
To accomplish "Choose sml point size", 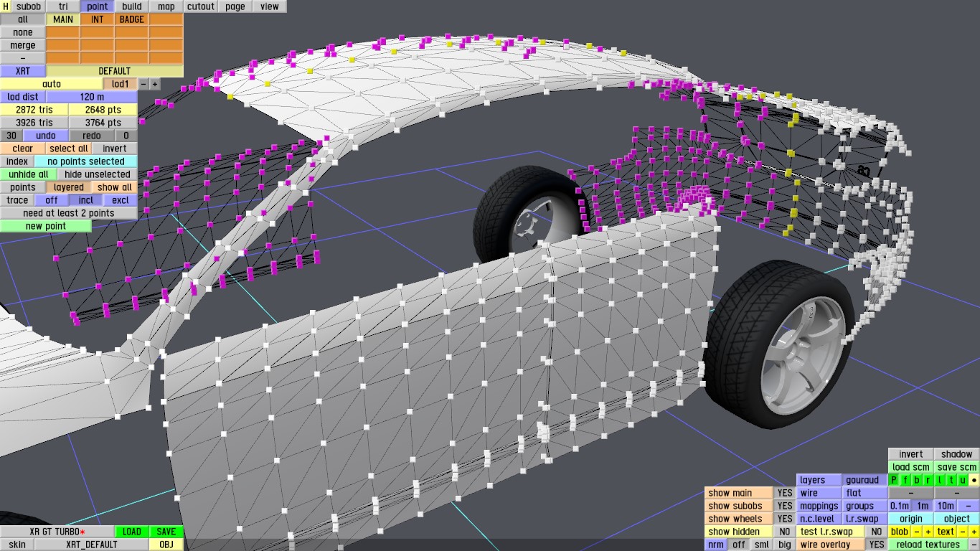I will pos(762,545).
